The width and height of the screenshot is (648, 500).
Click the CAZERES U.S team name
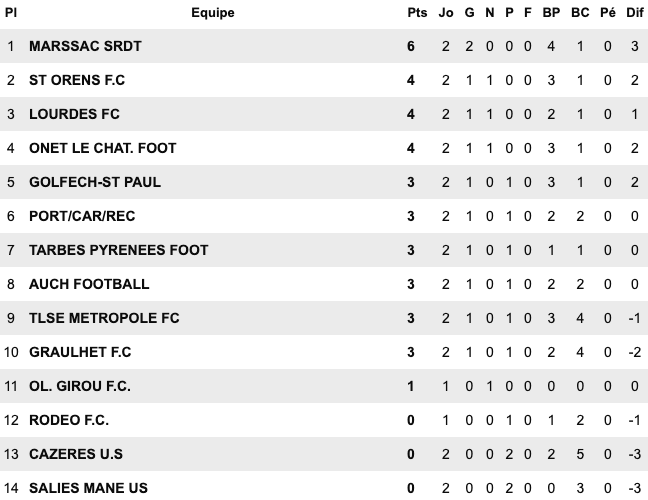(x=76, y=454)
